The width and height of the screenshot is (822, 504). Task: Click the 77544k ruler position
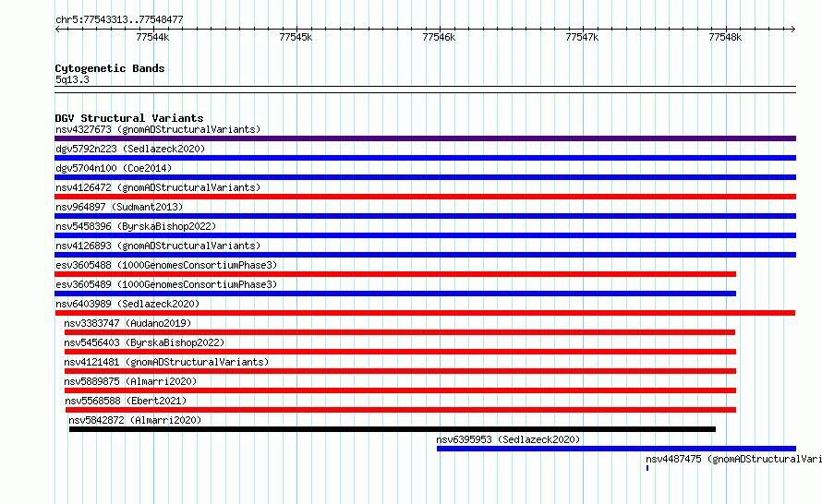click(152, 37)
